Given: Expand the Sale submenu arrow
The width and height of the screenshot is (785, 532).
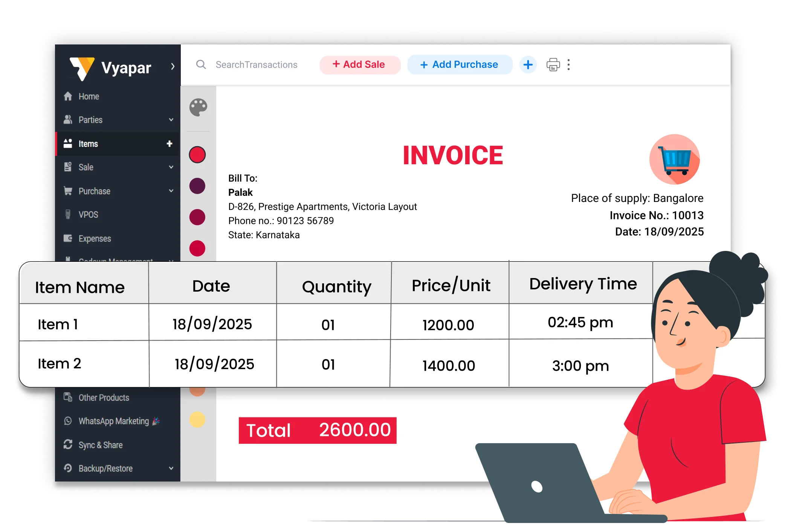Looking at the screenshot, I should (171, 167).
